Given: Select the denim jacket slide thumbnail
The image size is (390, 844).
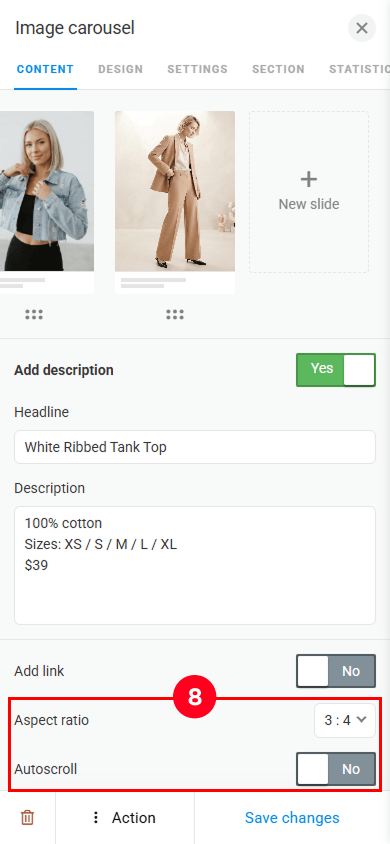Looking at the screenshot, I should click(47, 202).
